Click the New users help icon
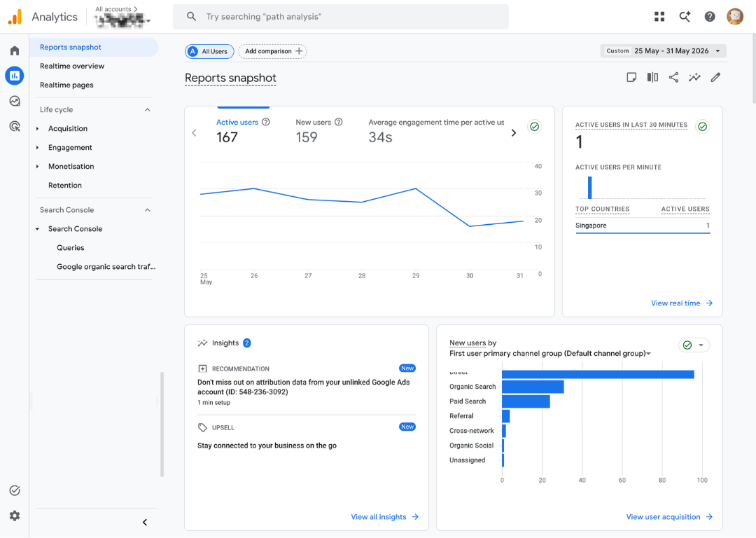The width and height of the screenshot is (756, 538). pos(339,122)
